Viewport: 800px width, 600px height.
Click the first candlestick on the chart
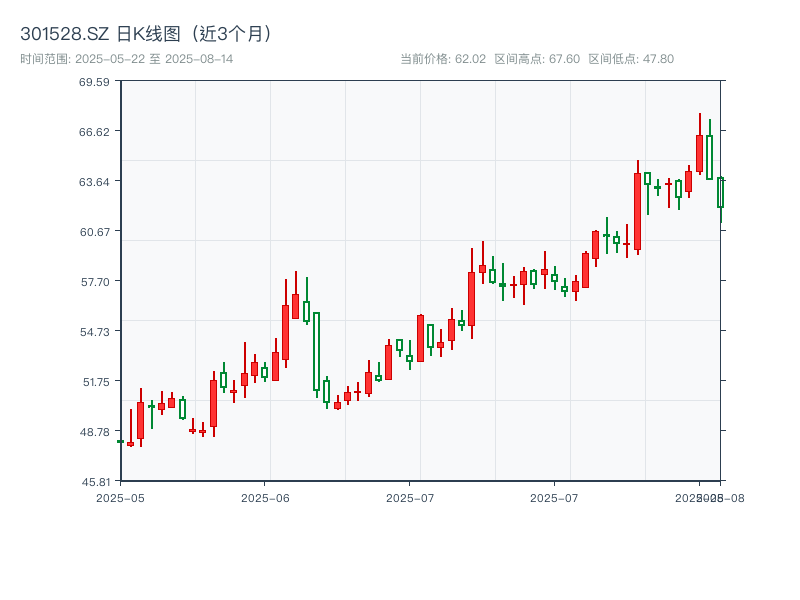click(120, 440)
